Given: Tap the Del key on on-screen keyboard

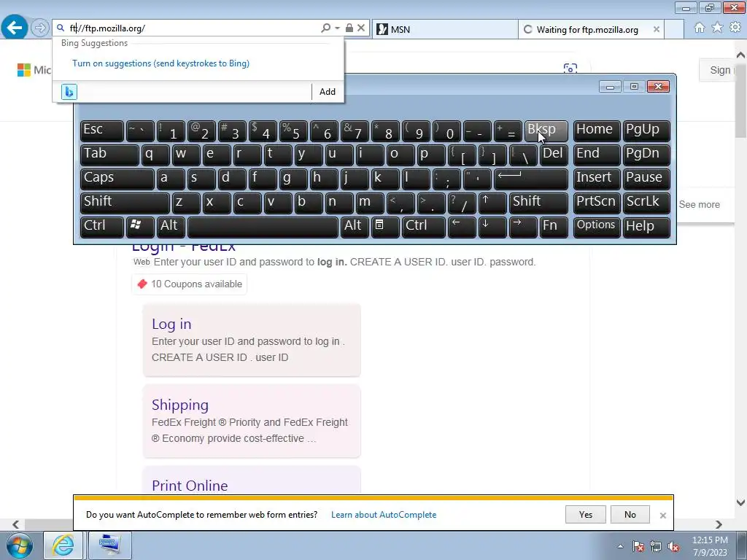Looking at the screenshot, I should pos(554,155).
